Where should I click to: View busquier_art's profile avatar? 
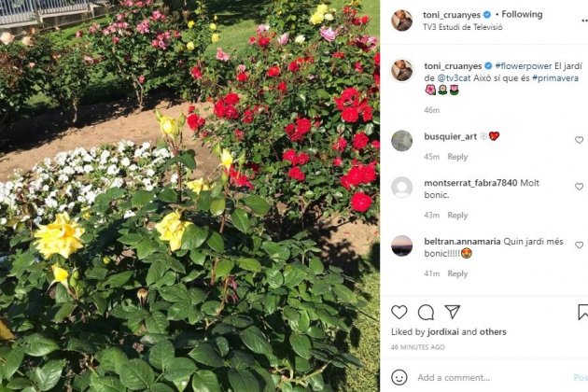402,141
